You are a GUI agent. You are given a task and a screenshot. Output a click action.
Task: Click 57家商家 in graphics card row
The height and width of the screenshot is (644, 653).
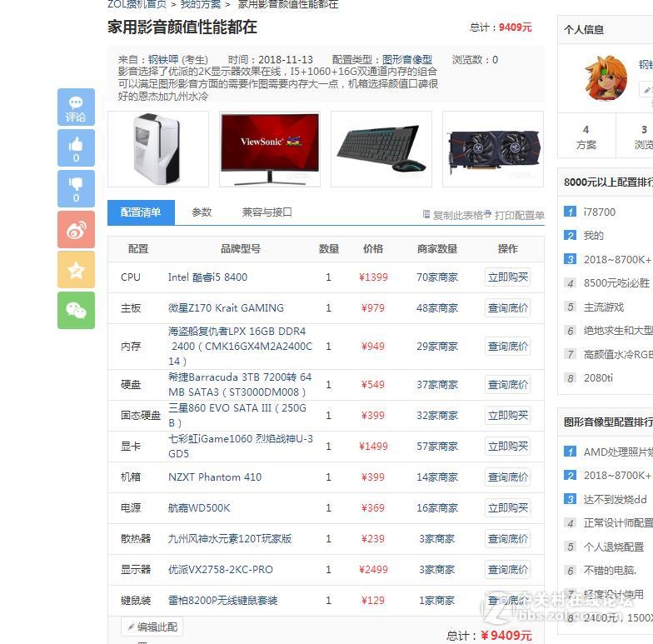coord(437,447)
